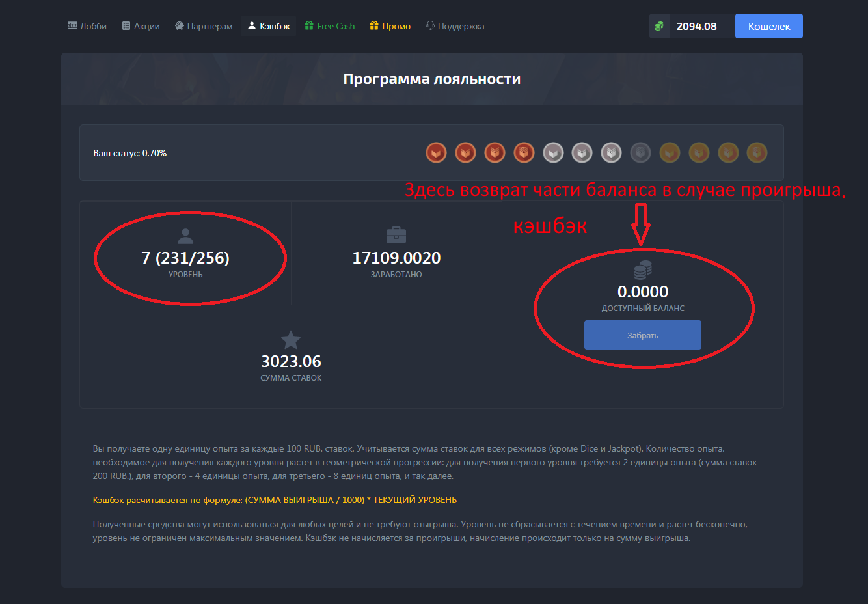The image size is (868, 604).
Task: Click the bets sum 3023.06
Action: click(x=291, y=361)
